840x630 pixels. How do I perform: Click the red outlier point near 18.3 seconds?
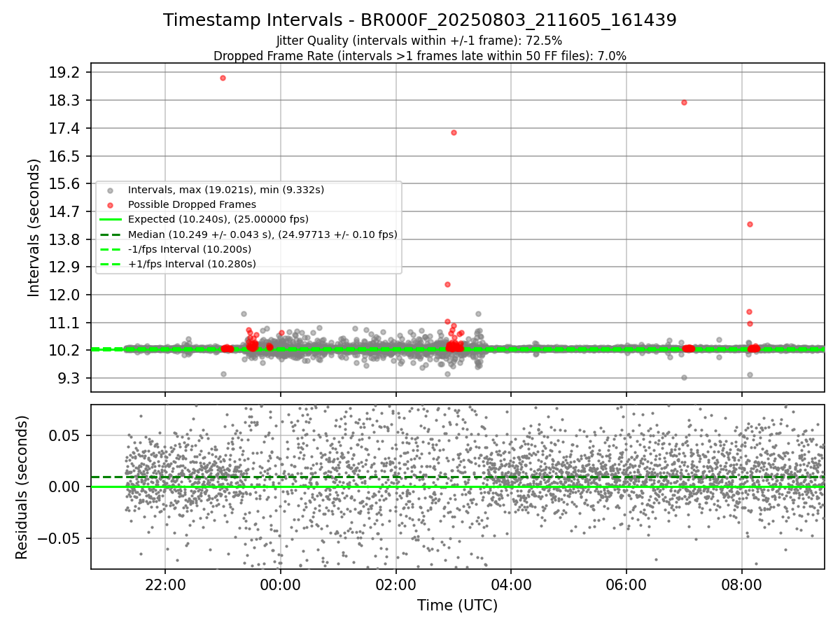coord(684,102)
